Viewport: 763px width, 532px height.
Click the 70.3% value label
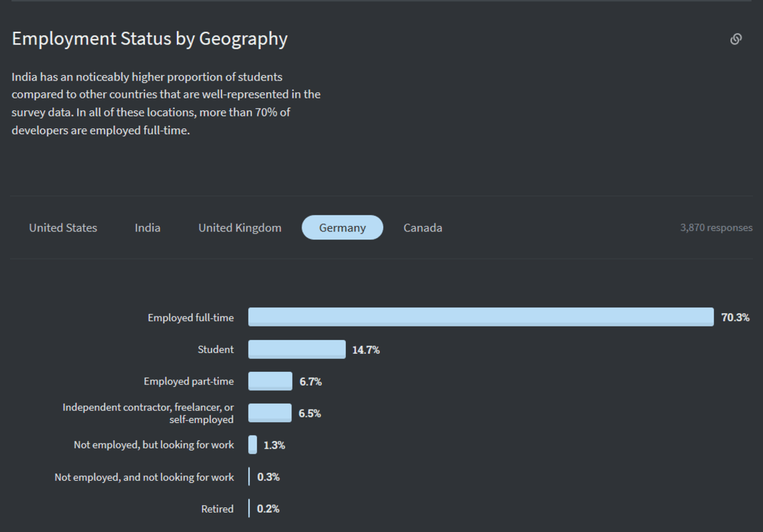pos(735,318)
